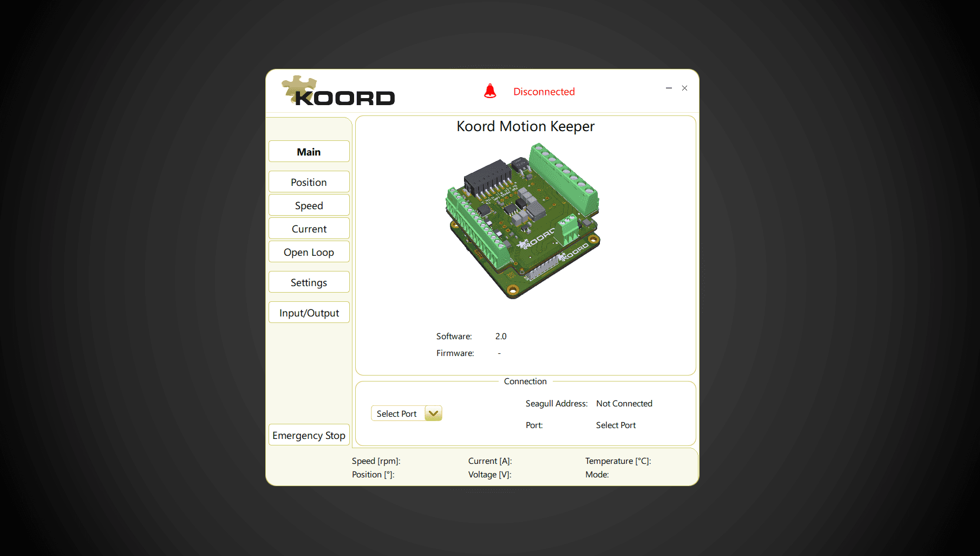Image resolution: width=980 pixels, height=556 pixels.
Task: Select the Current tab
Action: [x=309, y=229]
